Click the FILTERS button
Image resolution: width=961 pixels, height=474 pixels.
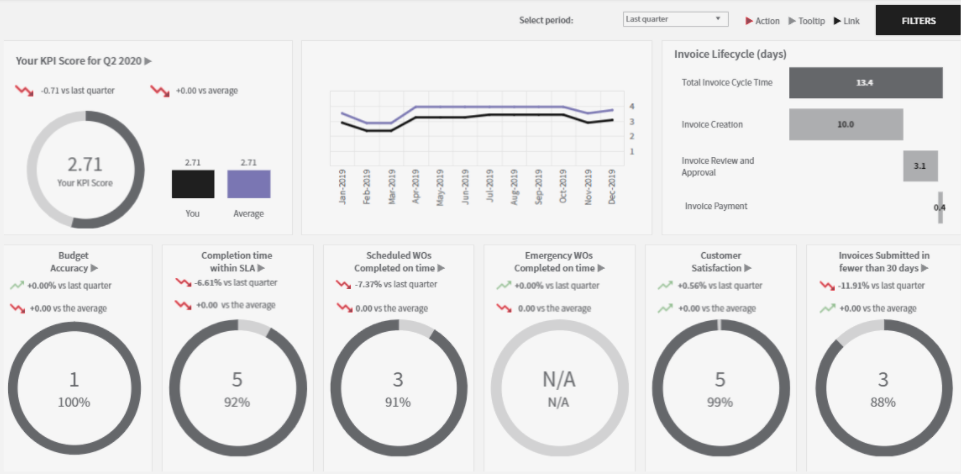[x=918, y=20]
